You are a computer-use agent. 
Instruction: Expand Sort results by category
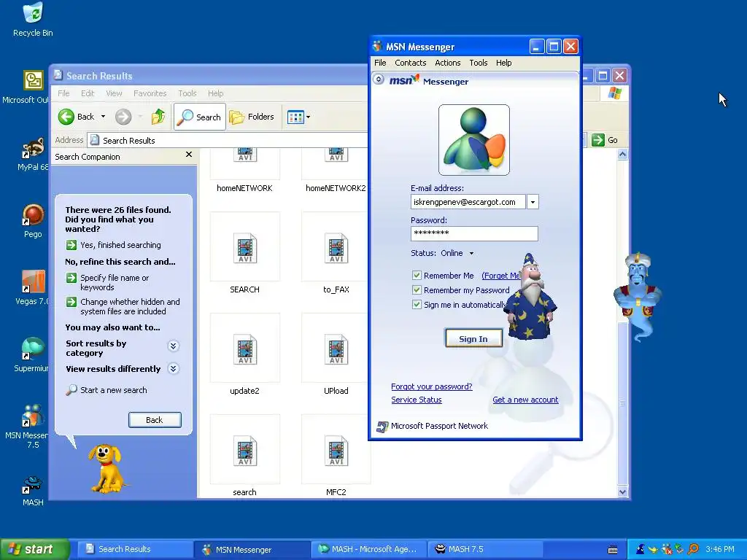pyautogui.click(x=174, y=346)
